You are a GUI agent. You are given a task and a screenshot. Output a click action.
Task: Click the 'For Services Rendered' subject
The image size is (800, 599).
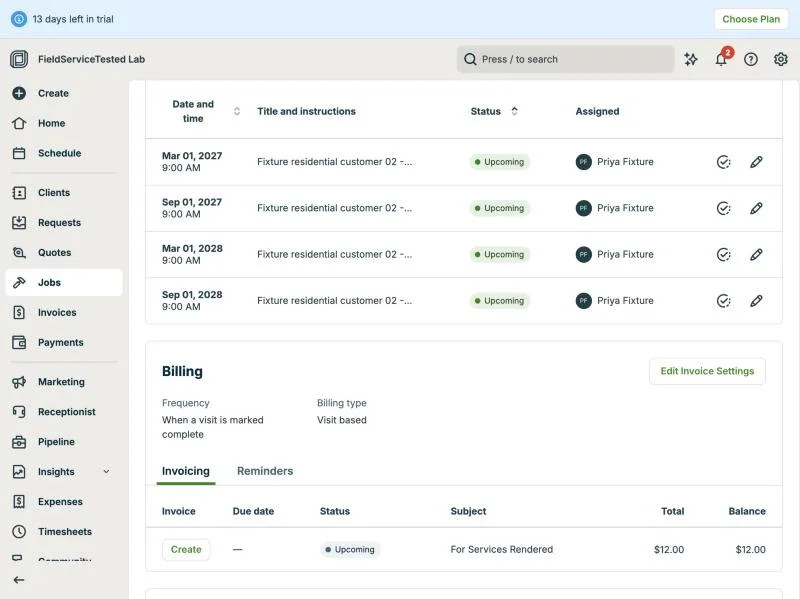[x=502, y=550]
